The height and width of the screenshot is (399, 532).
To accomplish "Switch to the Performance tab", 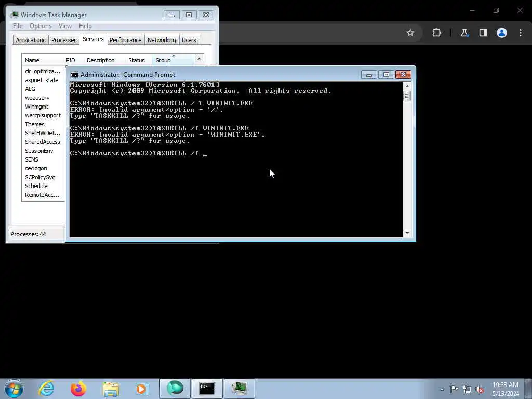I will tap(126, 40).
